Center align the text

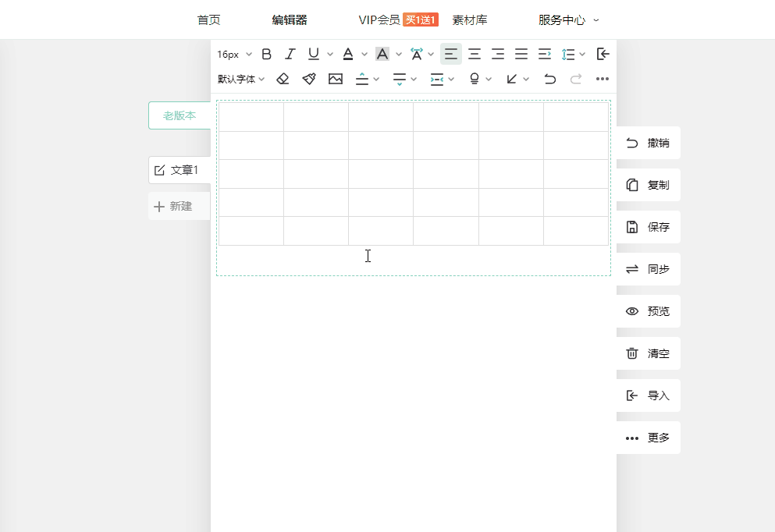coord(475,54)
